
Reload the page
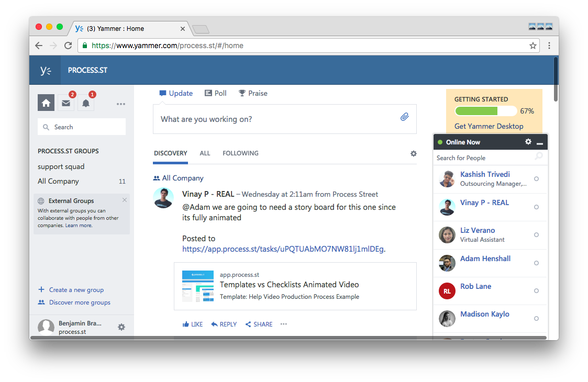coord(68,46)
